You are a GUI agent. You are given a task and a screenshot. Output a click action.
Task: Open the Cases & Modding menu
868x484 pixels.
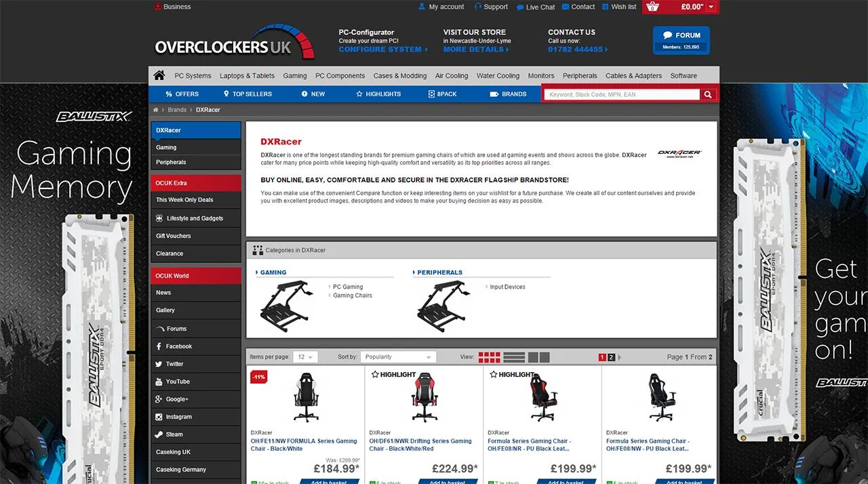click(x=400, y=76)
